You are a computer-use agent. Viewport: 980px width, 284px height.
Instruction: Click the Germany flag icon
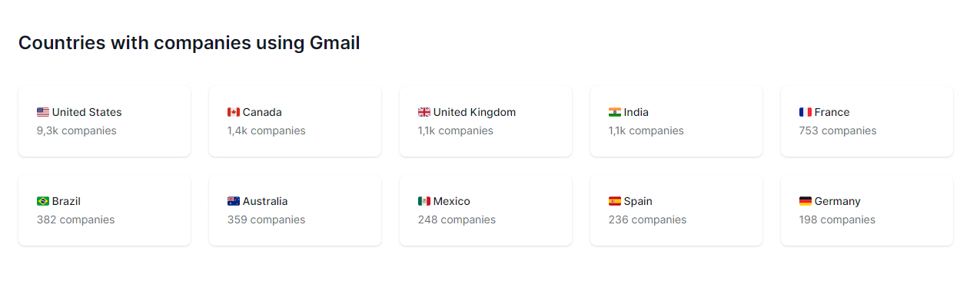coord(806,201)
